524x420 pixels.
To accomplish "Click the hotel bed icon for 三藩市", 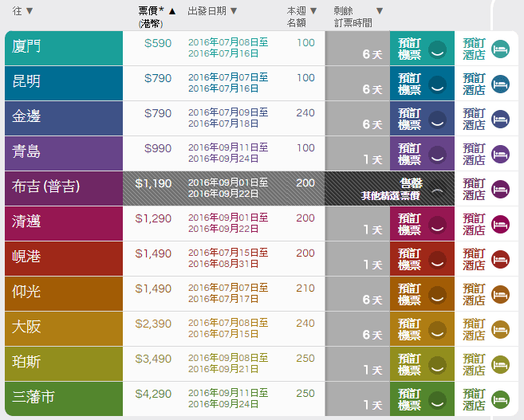I will tap(500, 399).
